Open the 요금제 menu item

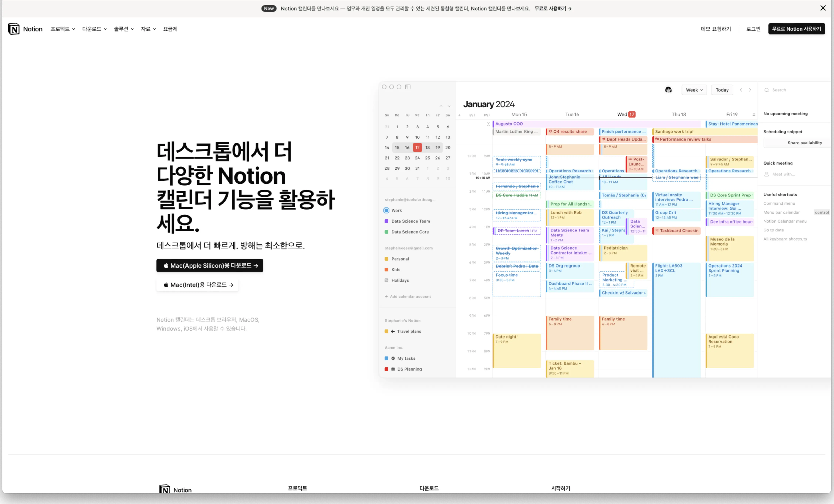[170, 29]
